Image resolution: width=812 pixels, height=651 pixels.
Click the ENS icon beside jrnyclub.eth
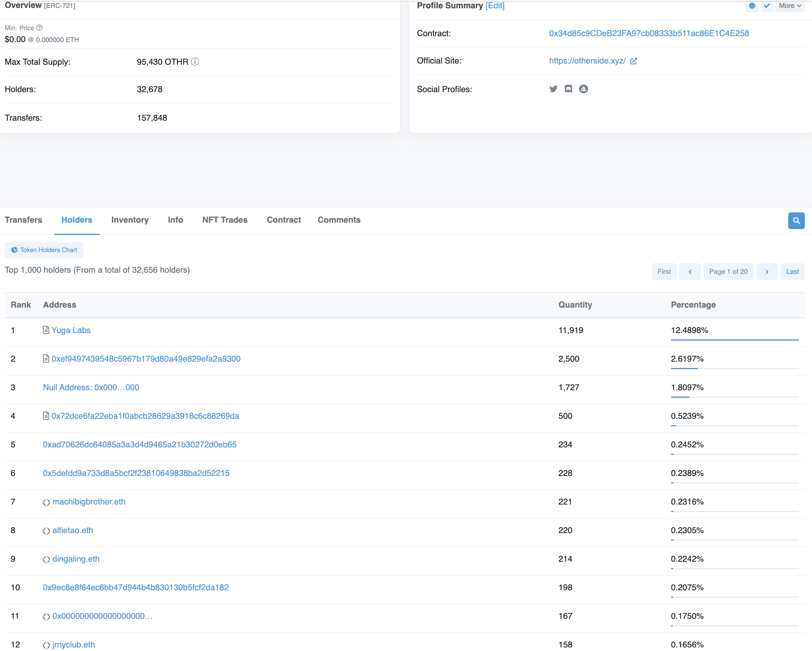coord(46,645)
